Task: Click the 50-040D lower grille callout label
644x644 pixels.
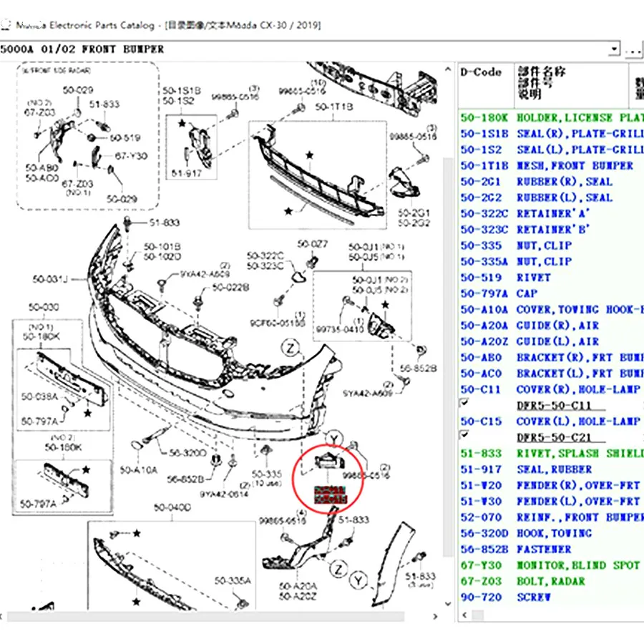Action: pyautogui.click(x=172, y=508)
